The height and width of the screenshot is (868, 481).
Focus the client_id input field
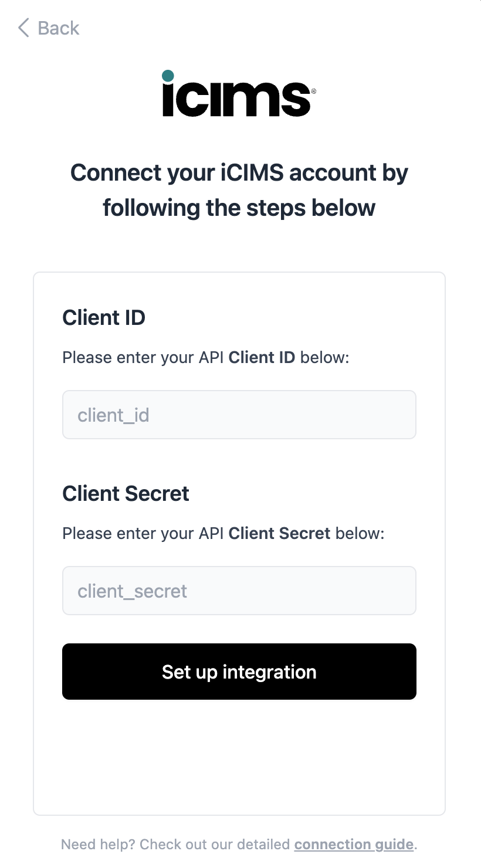239,415
